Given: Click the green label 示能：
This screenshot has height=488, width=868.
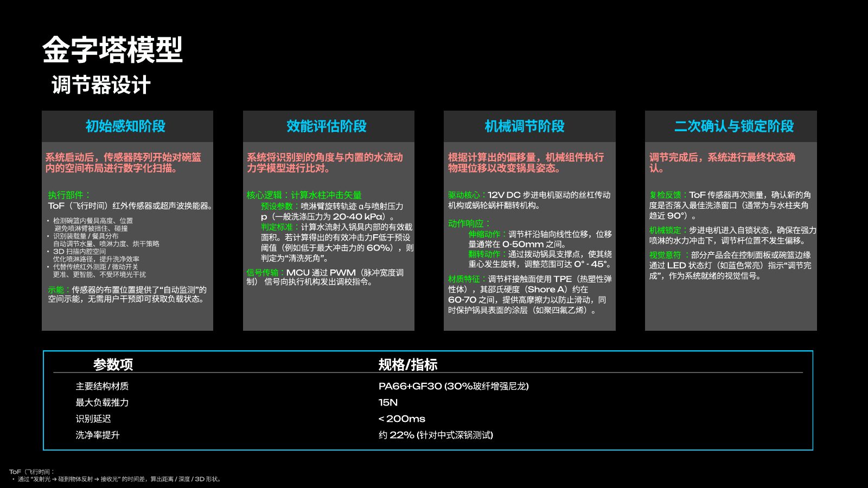Looking at the screenshot, I should [x=60, y=290].
